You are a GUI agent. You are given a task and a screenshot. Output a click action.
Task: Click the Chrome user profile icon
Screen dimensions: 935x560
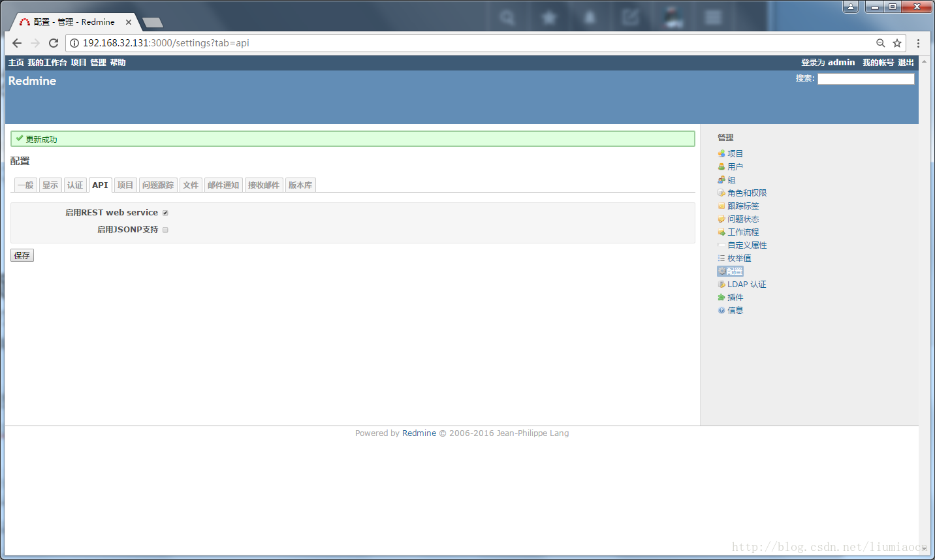(x=851, y=7)
